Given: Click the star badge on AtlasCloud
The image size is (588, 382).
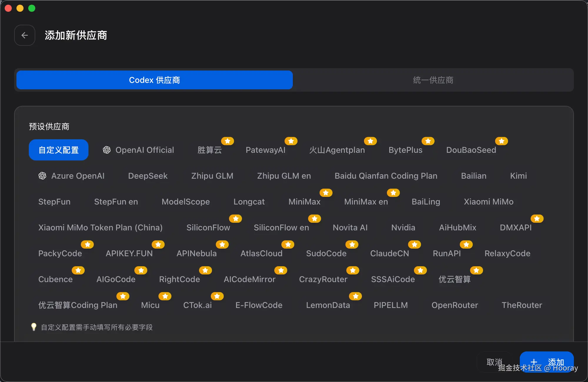Looking at the screenshot, I should click(288, 244).
